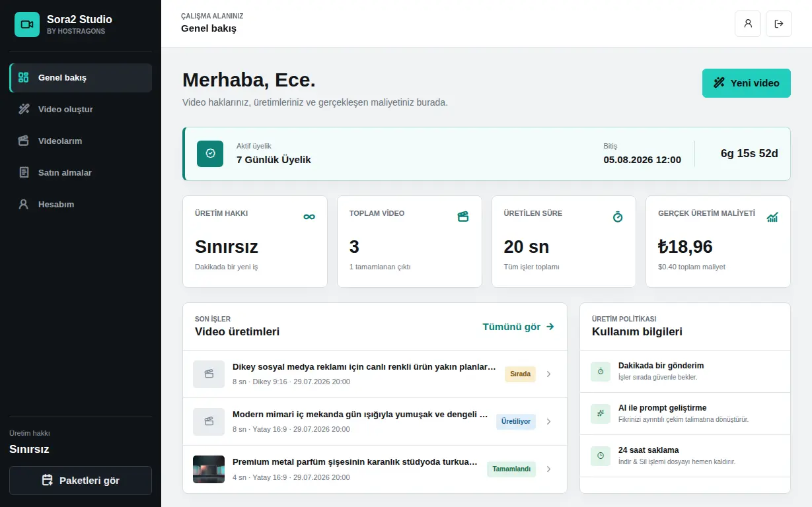812x507 pixels.
Task: Click the clock icon beside 24 saat saklama
Action: [x=601, y=456]
